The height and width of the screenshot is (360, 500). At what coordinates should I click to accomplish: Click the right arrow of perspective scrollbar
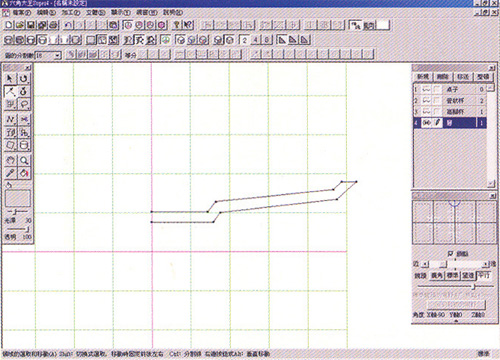(485, 264)
